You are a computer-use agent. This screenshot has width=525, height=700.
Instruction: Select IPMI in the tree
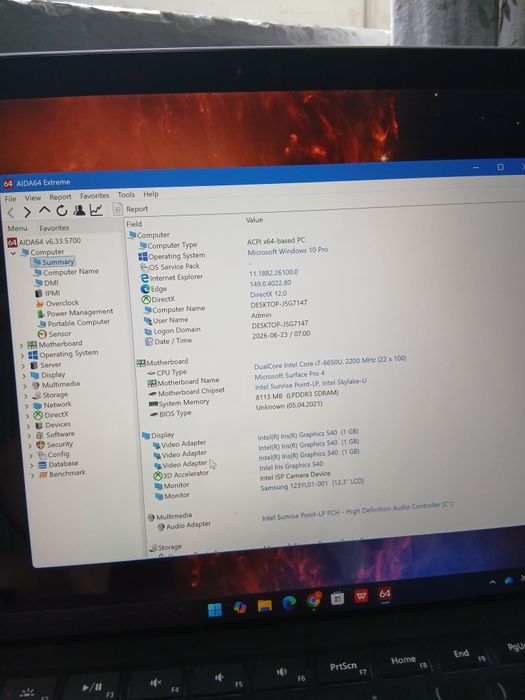tap(52, 293)
